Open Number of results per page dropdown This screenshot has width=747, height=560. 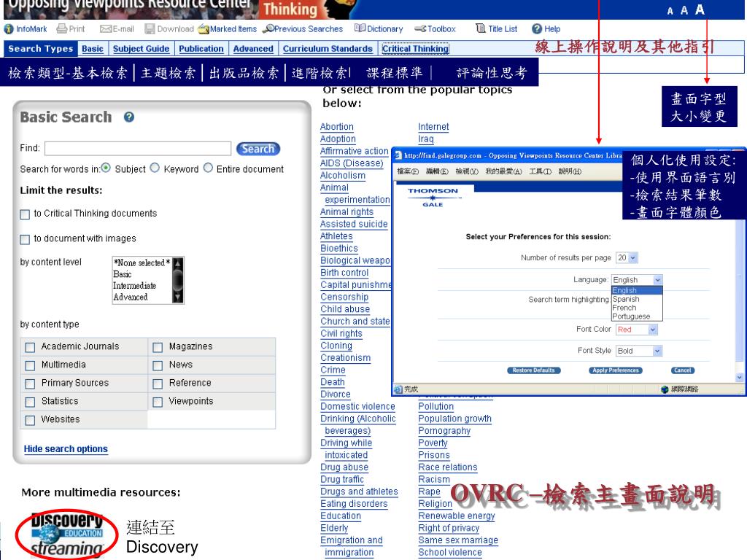pos(627,257)
